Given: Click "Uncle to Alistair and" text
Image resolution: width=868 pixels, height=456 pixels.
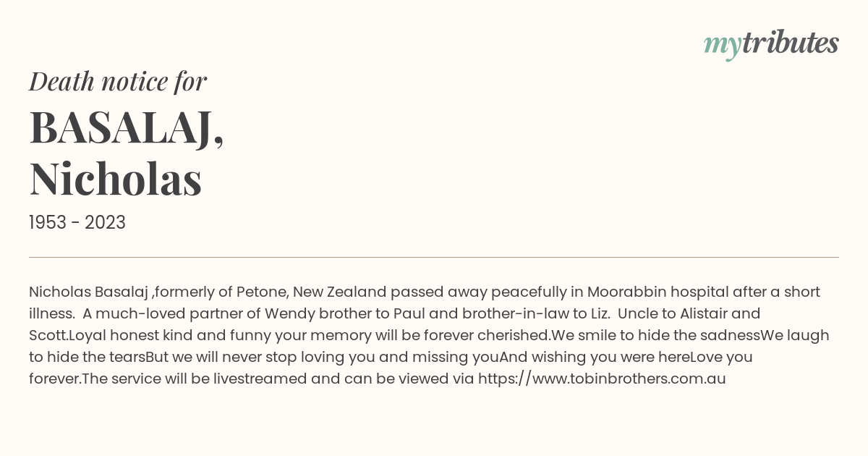Looking at the screenshot, I should coord(689,313).
